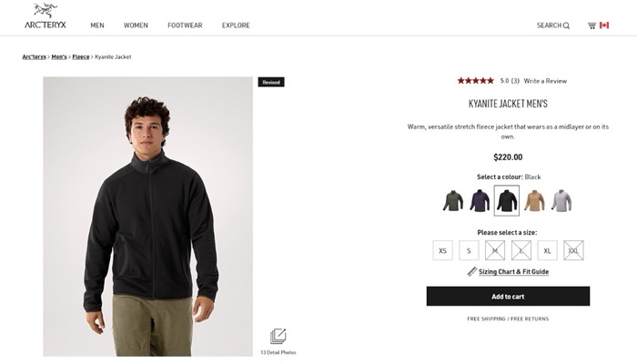637x364 pixels.
Task: Click the Canada flag country selector
Action: coord(604,25)
